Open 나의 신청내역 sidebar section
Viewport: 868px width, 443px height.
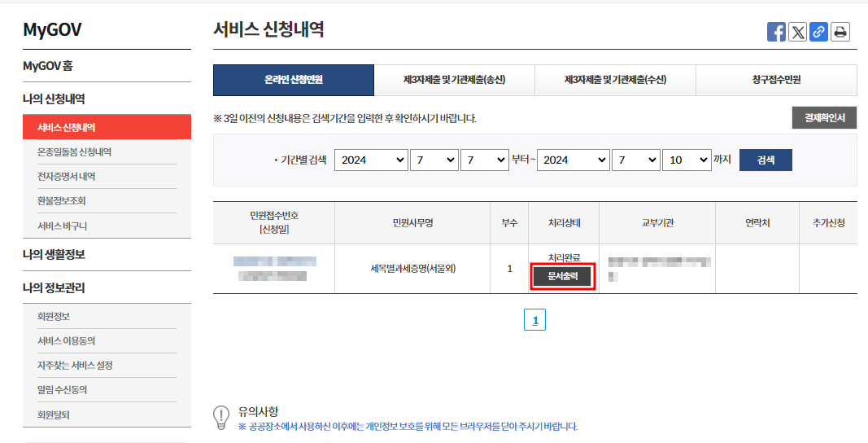(x=54, y=99)
